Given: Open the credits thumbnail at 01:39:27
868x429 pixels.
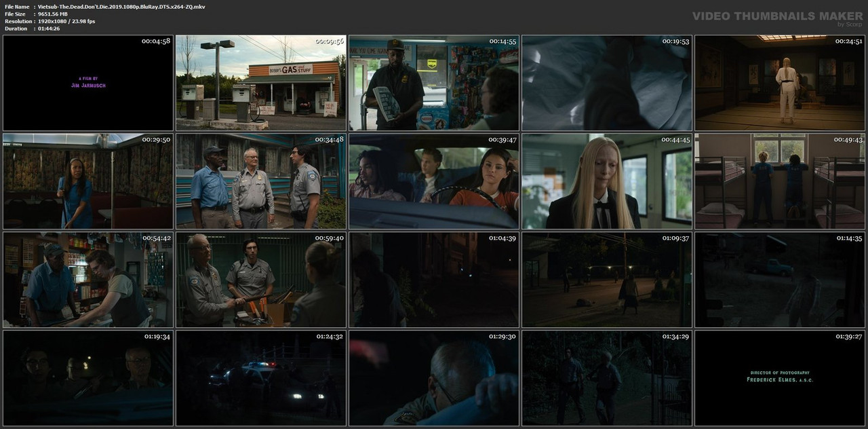Looking at the screenshot, I should click(780, 378).
